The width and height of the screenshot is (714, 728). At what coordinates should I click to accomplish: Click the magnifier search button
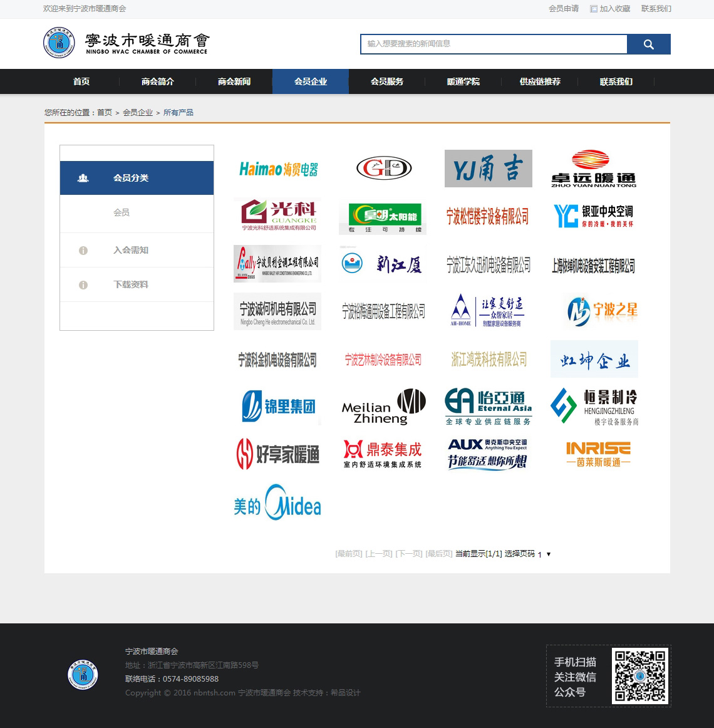click(648, 44)
